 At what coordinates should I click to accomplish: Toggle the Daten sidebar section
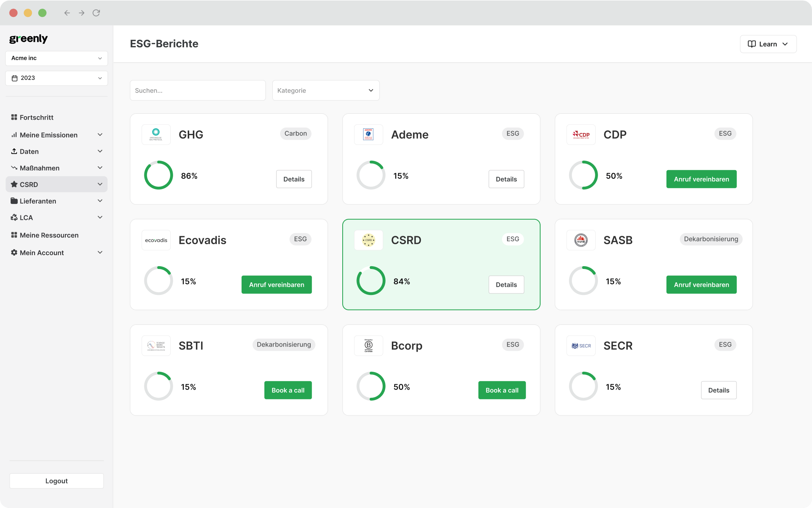pyautogui.click(x=100, y=151)
